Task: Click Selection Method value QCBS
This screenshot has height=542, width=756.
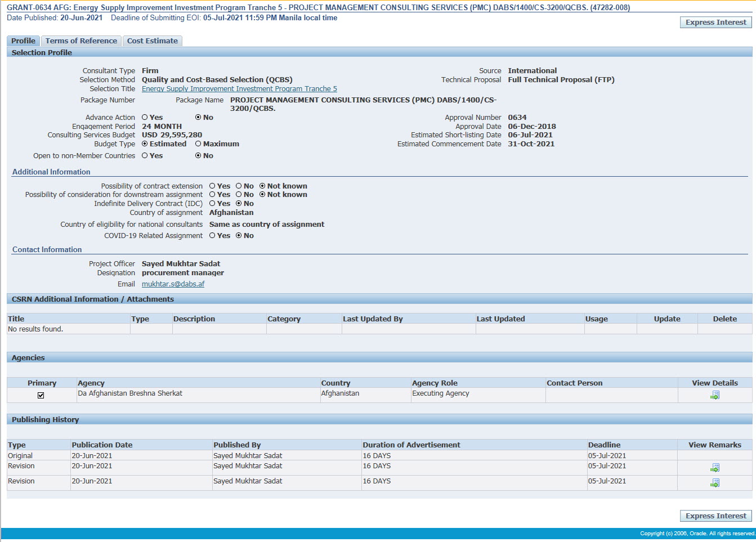Action: (217, 80)
